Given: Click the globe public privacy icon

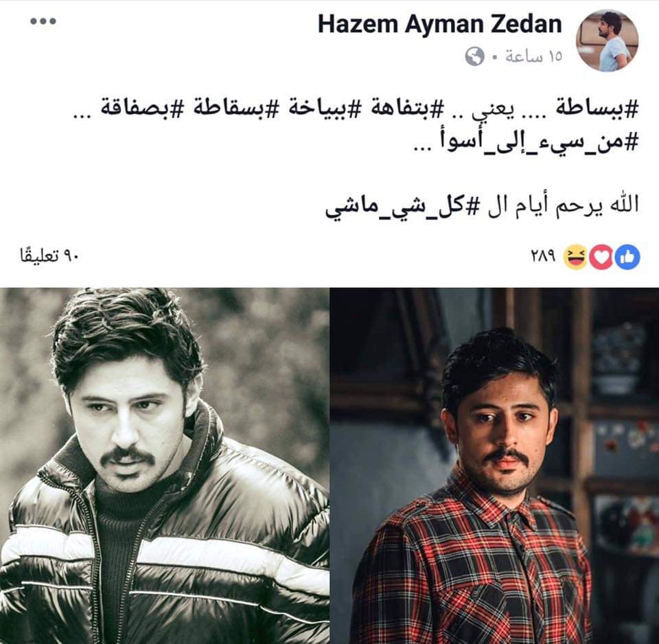Looking at the screenshot, I should click(475, 56).
